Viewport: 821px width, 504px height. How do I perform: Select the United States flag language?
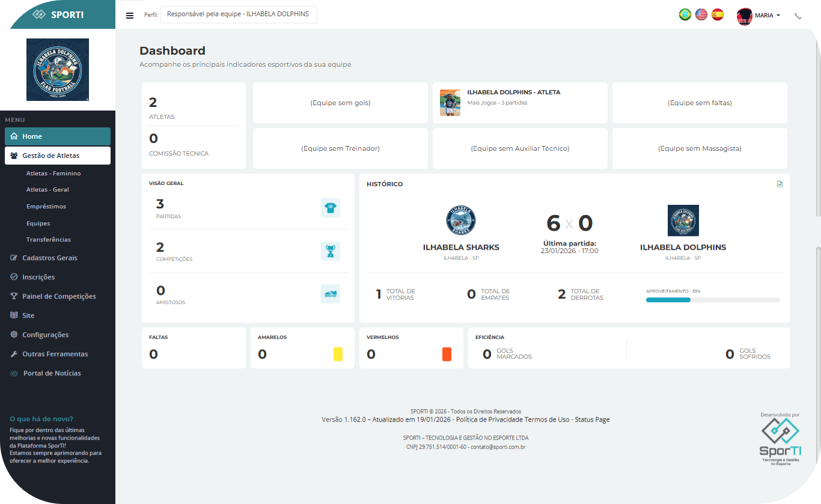701,15
